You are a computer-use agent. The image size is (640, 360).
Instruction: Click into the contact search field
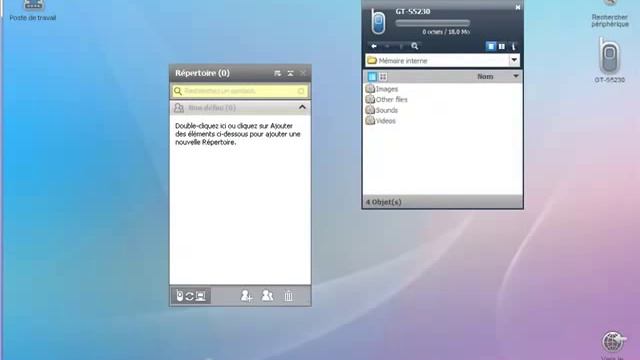pos(240,91)
